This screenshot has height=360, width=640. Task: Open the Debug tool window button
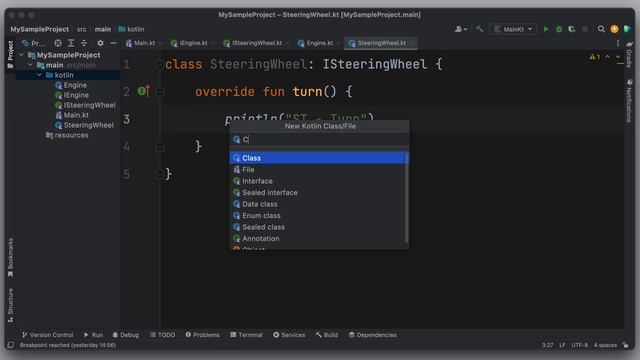point(126,335)
